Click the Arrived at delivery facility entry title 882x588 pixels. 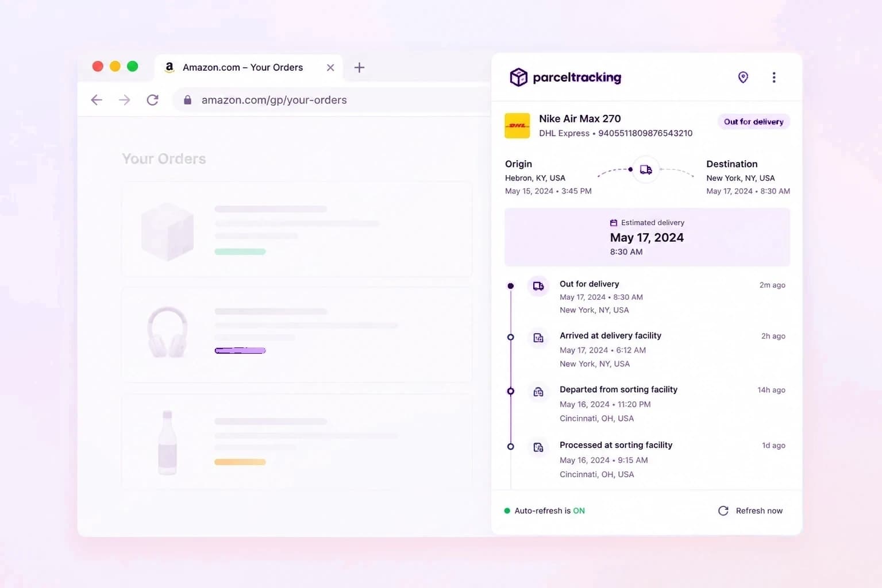tap(610, 335)
